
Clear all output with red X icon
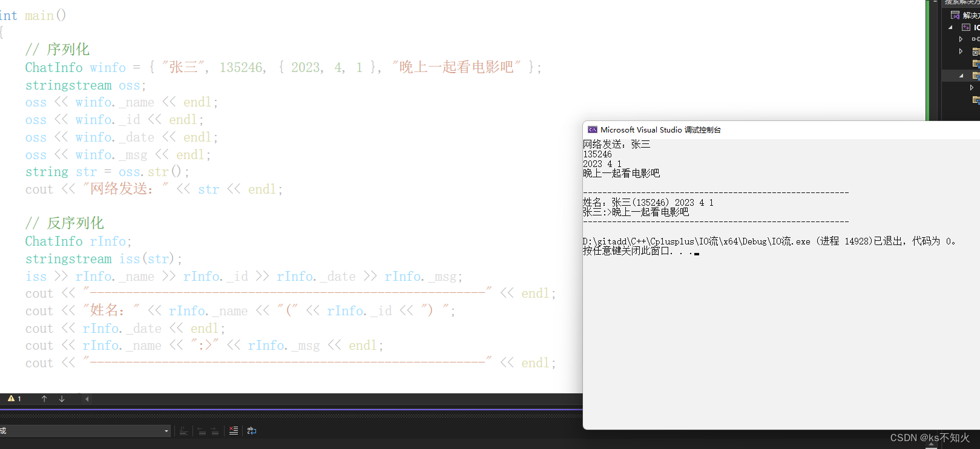[234, 431]
